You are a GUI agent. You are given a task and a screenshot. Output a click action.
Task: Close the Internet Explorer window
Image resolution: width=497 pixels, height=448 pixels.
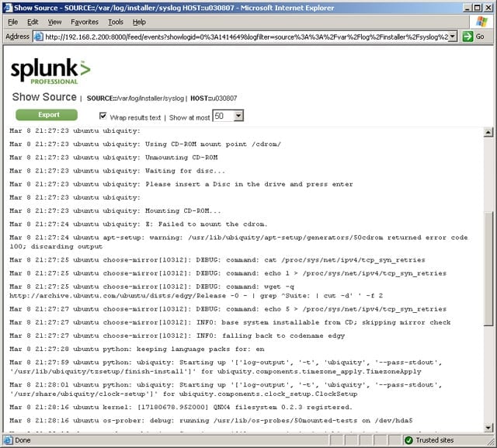click(488, 8)
